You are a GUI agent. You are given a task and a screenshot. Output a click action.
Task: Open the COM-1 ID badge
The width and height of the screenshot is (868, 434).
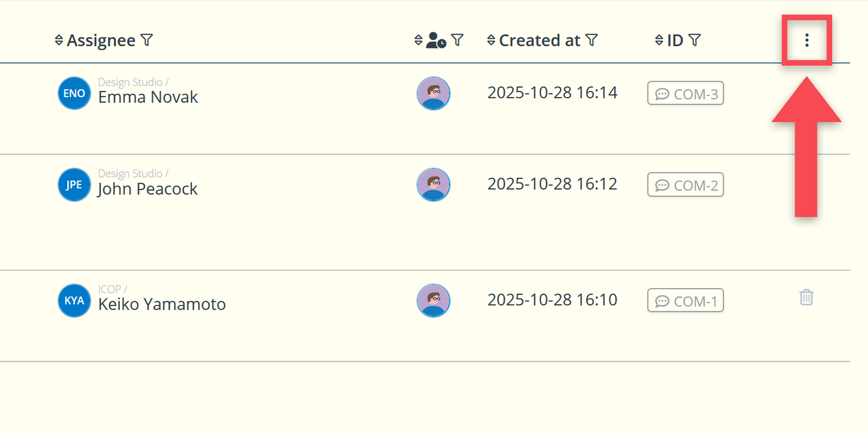[x=685, y=301]
